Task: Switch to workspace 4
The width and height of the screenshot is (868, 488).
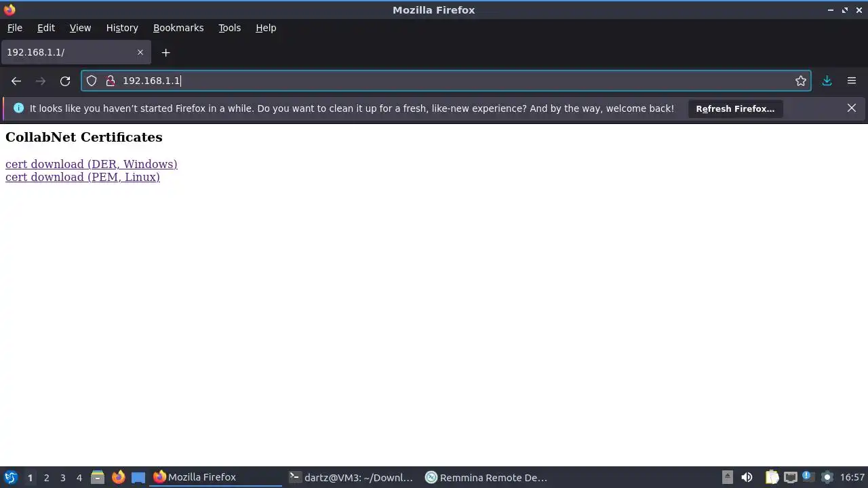Action: coord(79,478)
